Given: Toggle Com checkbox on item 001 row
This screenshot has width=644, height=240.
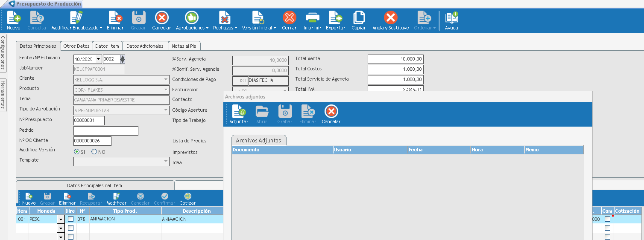Looking at the screenshot, I should click(x=607, y=219).
